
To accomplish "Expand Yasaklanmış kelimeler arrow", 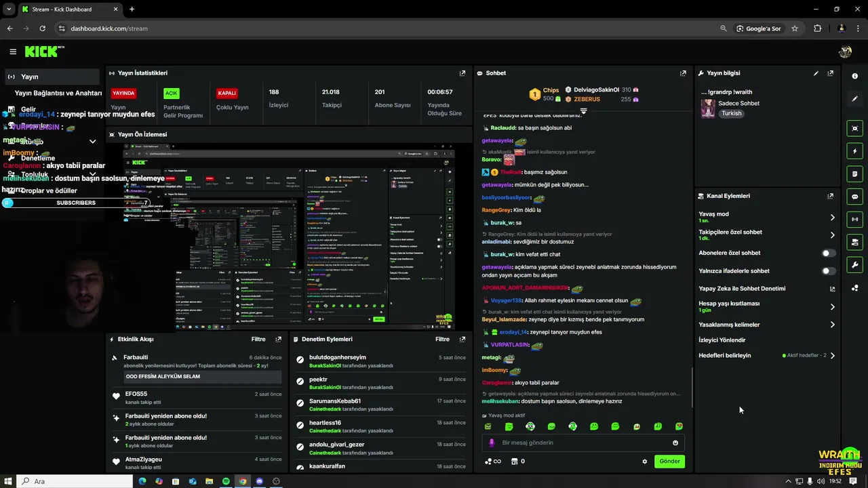I will point(832,325).
